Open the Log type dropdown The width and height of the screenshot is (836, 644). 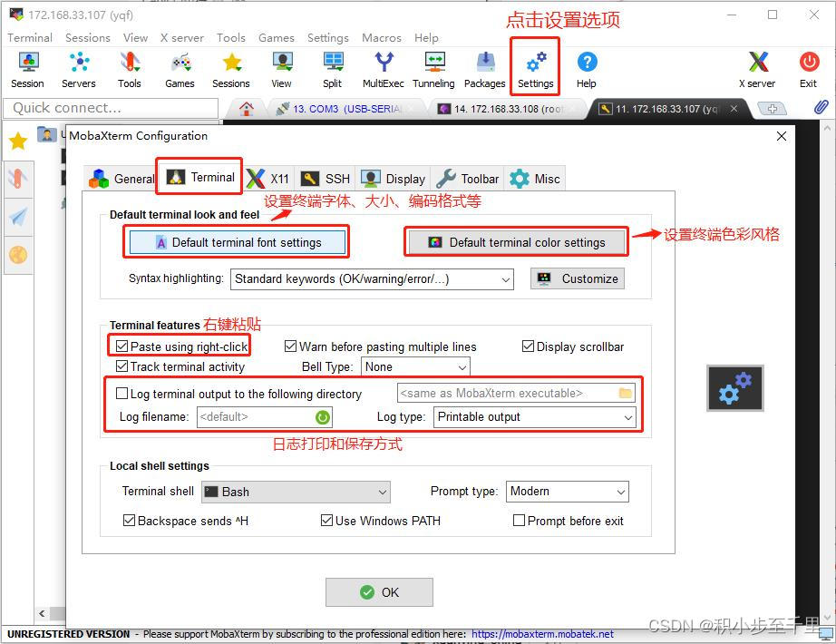(535, 417)
